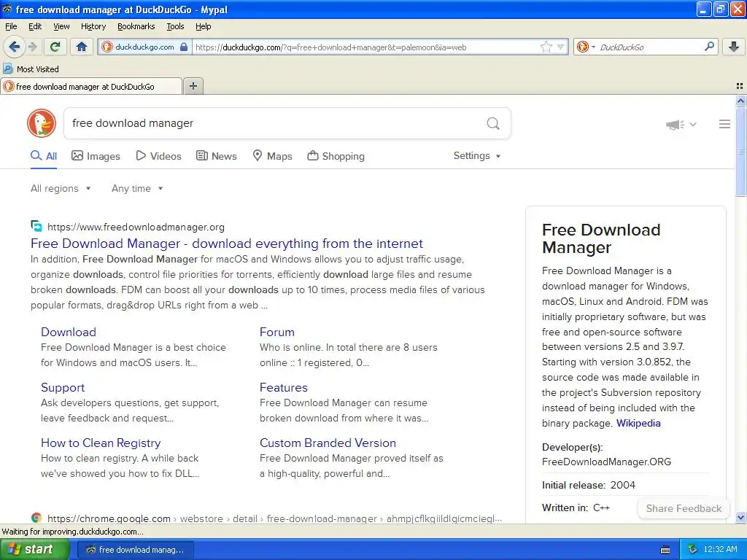
Task: Open the History menu
Action: (93, 27)
